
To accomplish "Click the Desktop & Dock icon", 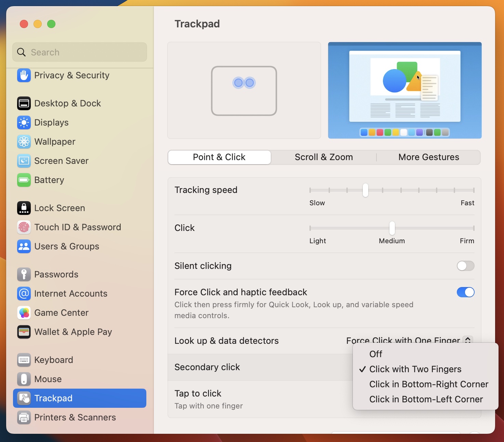I will point(24,103).
